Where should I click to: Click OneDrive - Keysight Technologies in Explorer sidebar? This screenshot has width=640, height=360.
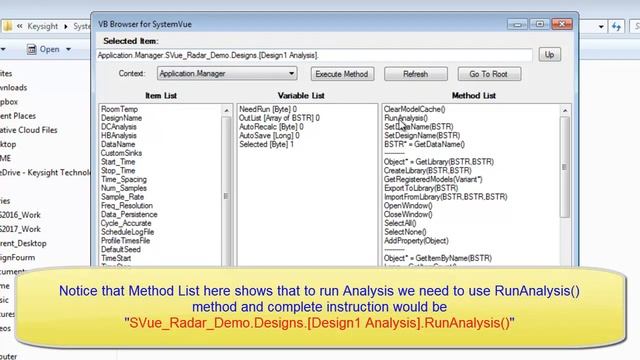click(45, 172)
